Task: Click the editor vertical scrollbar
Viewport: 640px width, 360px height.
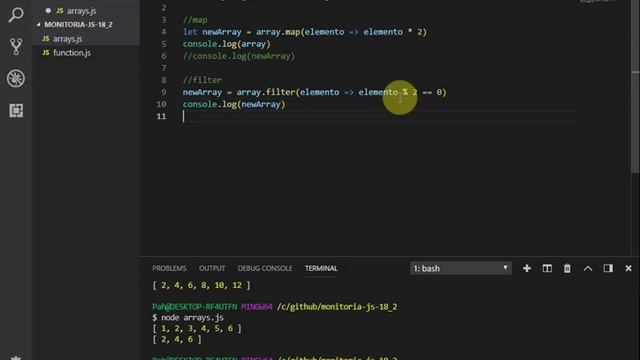Action: 636,86
